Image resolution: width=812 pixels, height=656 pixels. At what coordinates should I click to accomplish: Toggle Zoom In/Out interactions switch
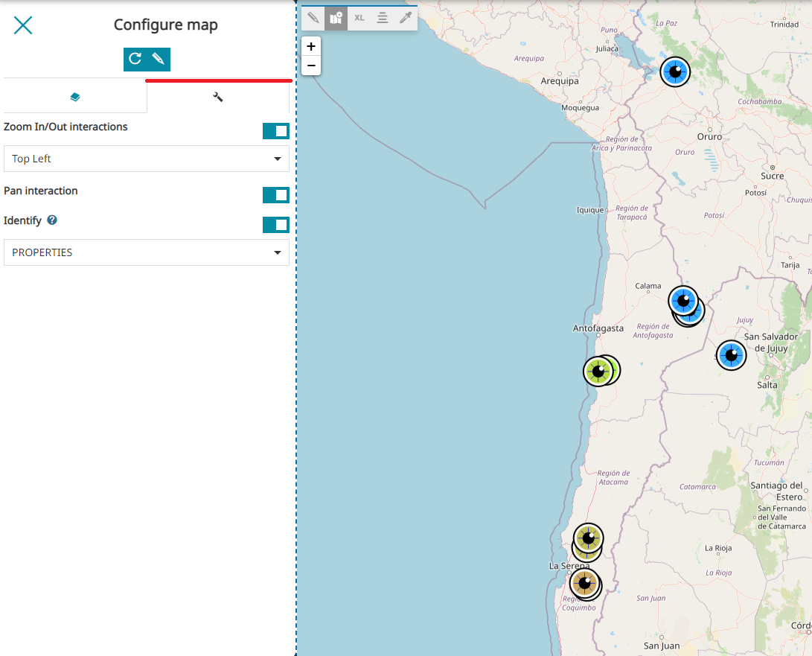(275, 131)
